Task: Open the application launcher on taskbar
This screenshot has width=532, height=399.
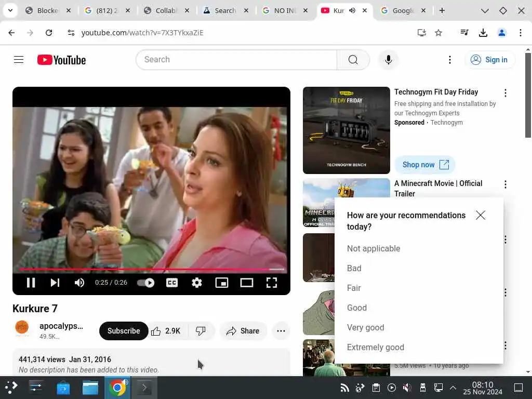Action: 11,388
